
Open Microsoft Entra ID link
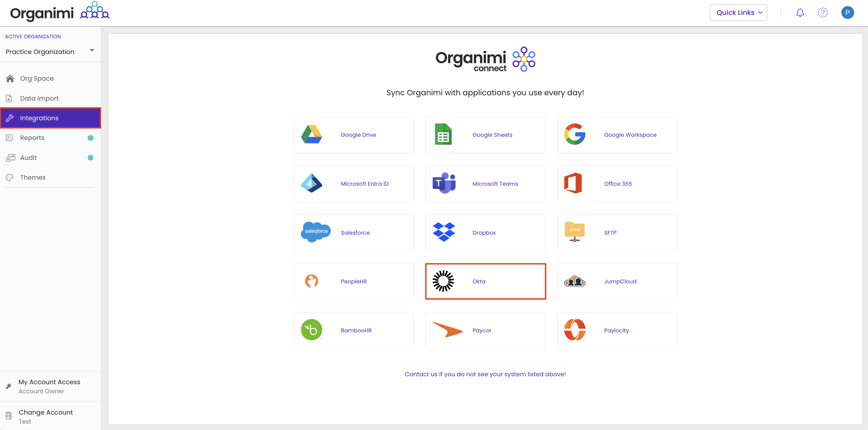(x=365, y=184)
